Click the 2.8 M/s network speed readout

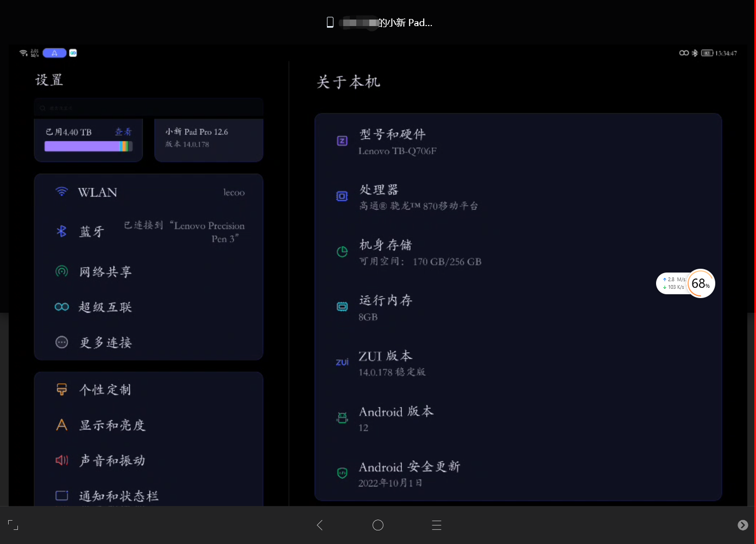(x=674, y=280)
